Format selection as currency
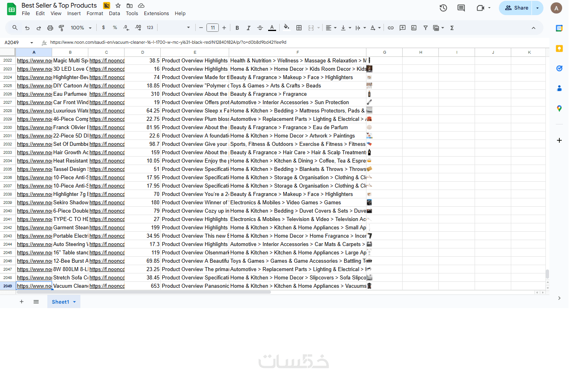Viewport: 588px width, 376px height. [103, 28]
